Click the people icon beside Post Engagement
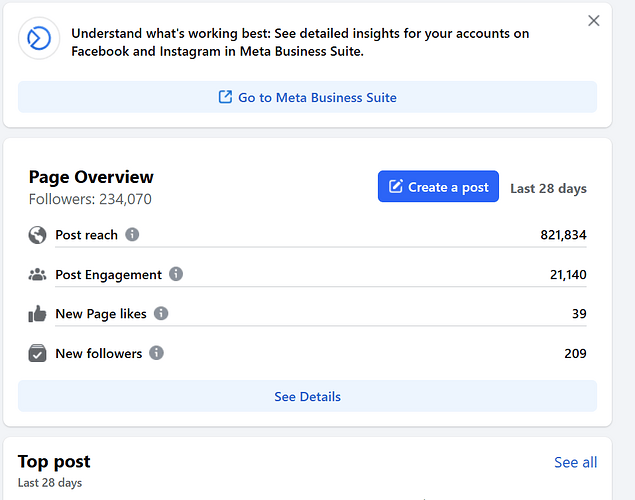The height and width of the screenshot is (500, 635). tap(37, 274)
